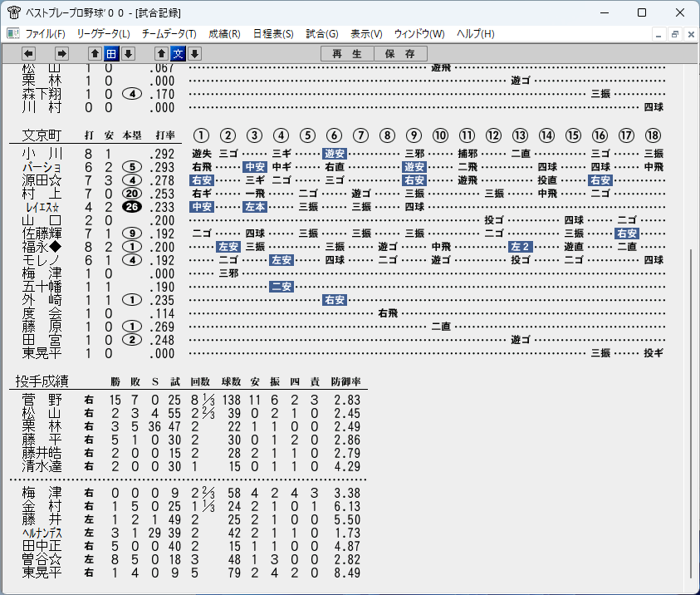Open the 試合(G) menu

tap(322, 34)
